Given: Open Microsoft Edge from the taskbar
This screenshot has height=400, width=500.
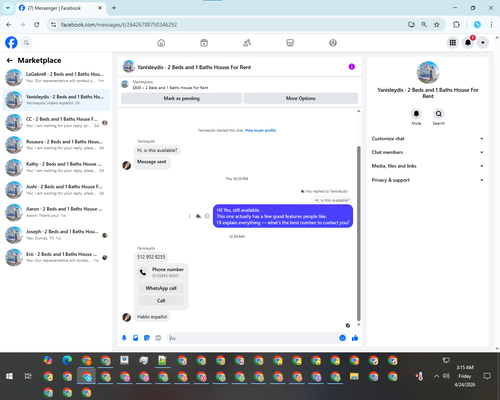Looking at the screenshot, I should pos(67,360).
